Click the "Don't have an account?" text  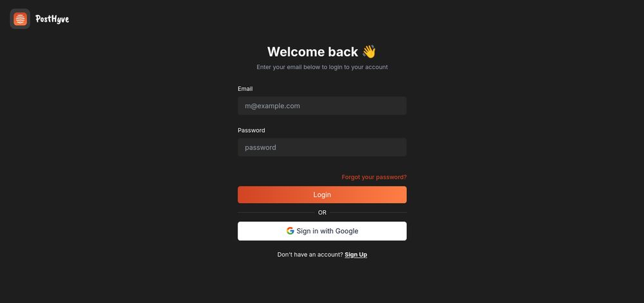310,255
